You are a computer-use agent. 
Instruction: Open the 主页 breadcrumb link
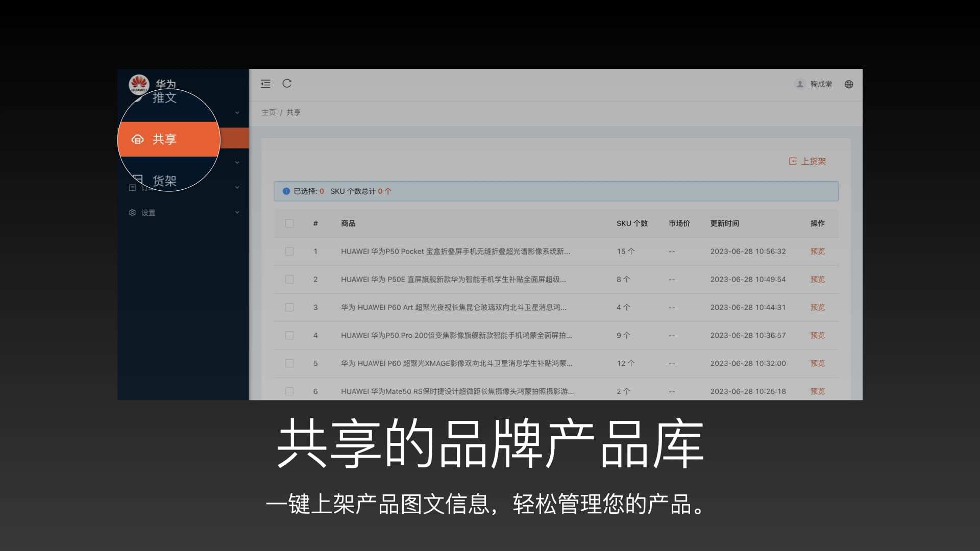click(268, 113)
